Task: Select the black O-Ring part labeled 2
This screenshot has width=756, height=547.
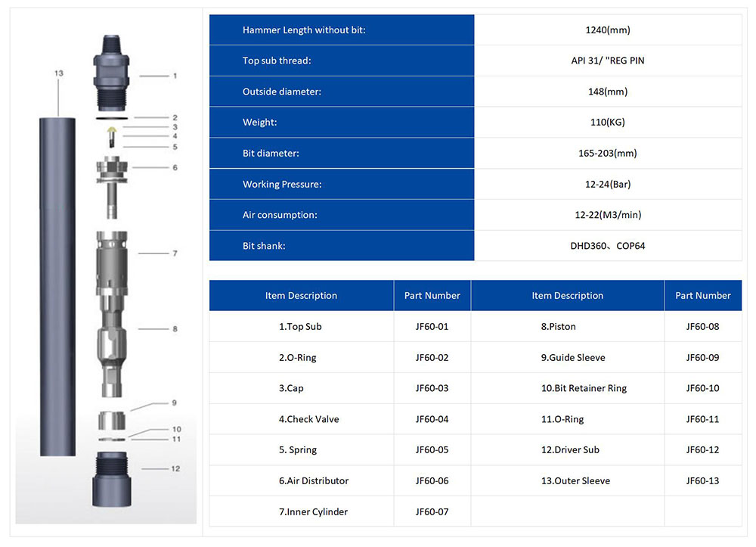Action: (113, 119)
